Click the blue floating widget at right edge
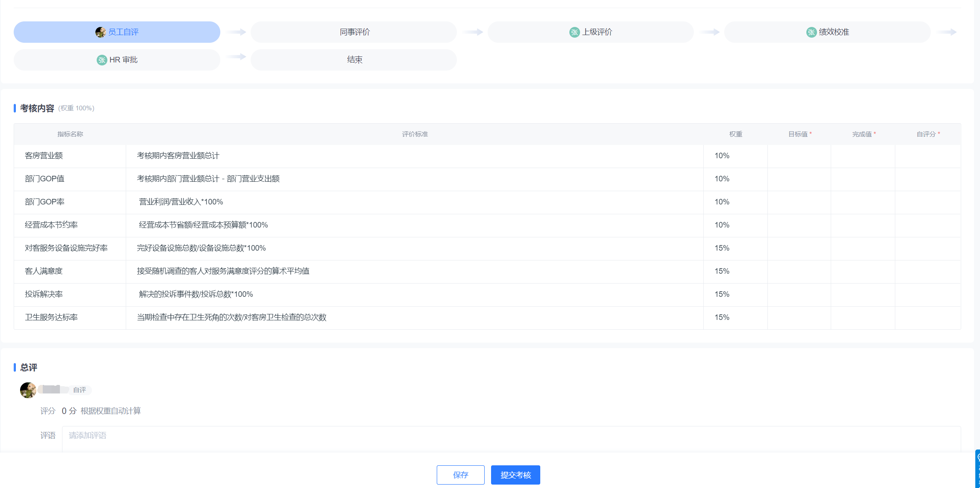This screenshot has width=980, height=488. coord(977,468)
